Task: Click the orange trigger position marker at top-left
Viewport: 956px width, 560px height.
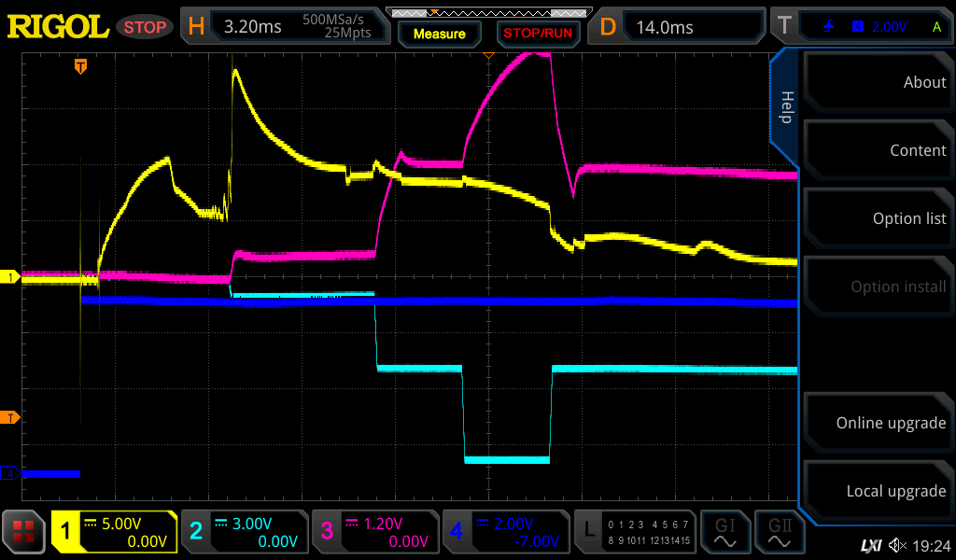Action: (x=81, y=66)
